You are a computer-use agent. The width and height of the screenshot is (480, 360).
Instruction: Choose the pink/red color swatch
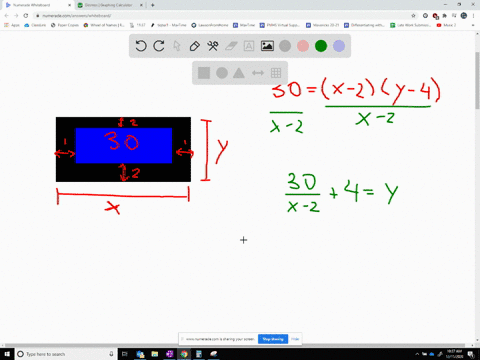click(x=303, y=46)
